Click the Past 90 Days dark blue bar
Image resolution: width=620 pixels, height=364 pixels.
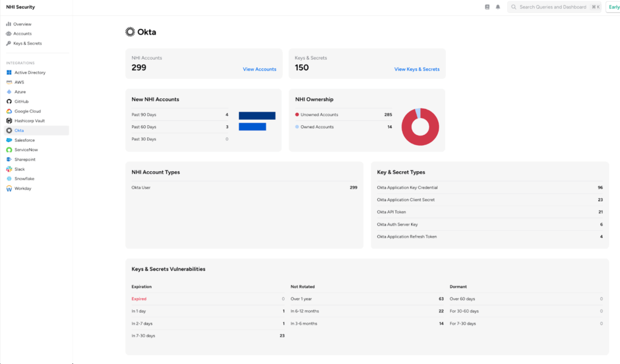pyautogui.click(x=257, y=115)
